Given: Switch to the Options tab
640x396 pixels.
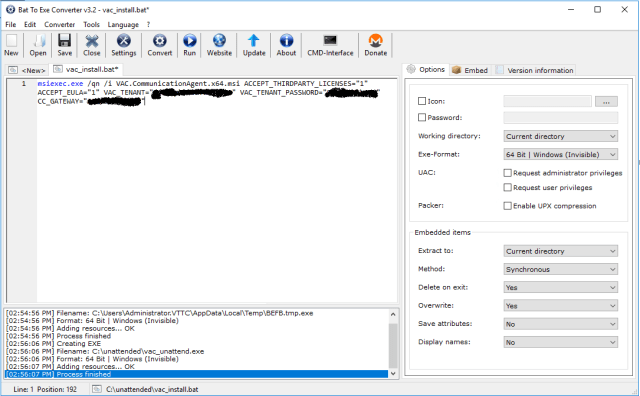Looking at the screenshot, I should click(x=426, y=69).
